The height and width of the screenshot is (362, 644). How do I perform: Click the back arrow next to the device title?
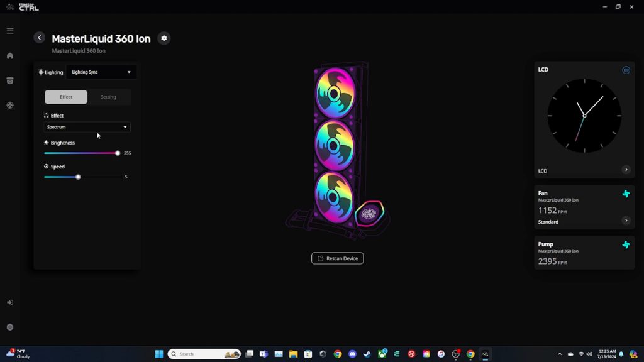[40, 38]
